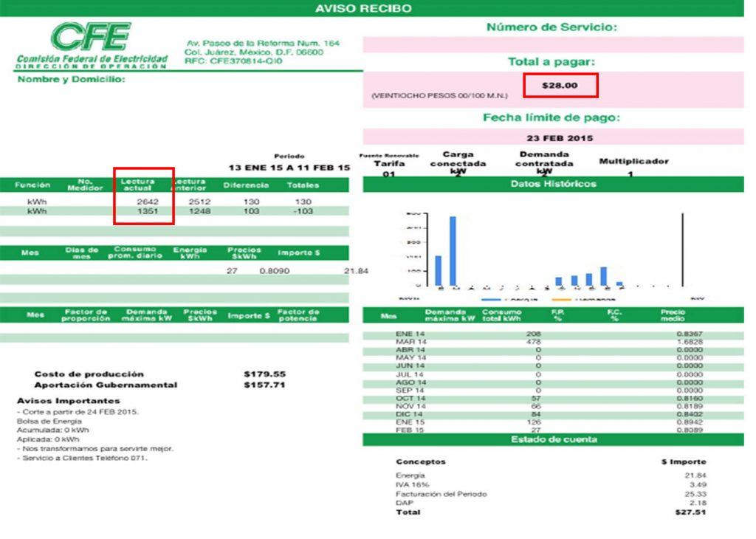The height and width of the screenshot is (539, 756).
Task: Click billing period '13 ENE 15 A 11 FEB 15'
Action: click(289, 168)
